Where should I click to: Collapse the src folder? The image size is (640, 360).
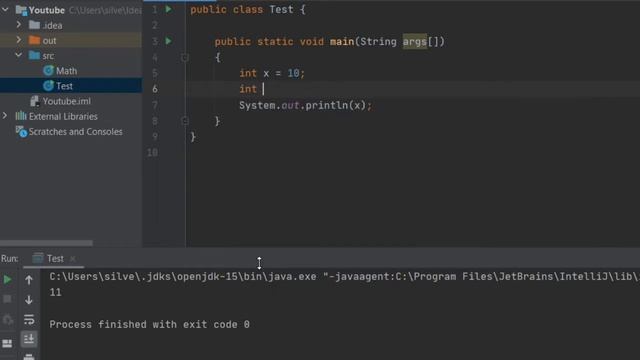coord(19,55)
